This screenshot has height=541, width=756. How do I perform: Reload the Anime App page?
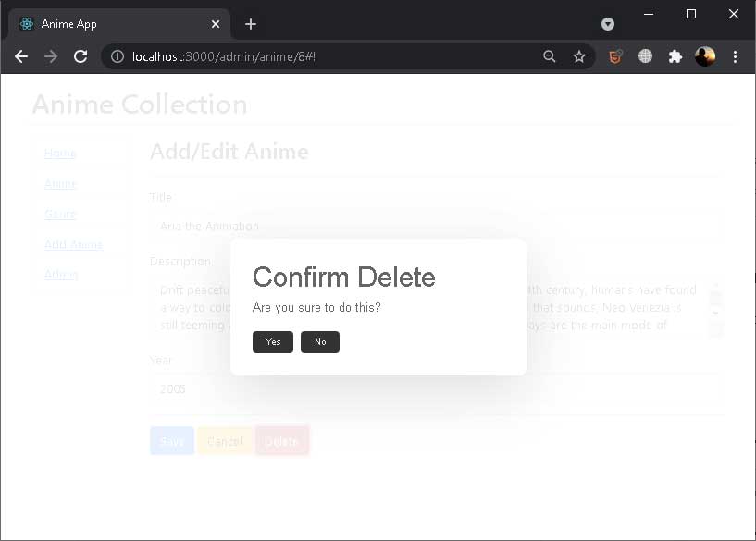click(81, 56)
